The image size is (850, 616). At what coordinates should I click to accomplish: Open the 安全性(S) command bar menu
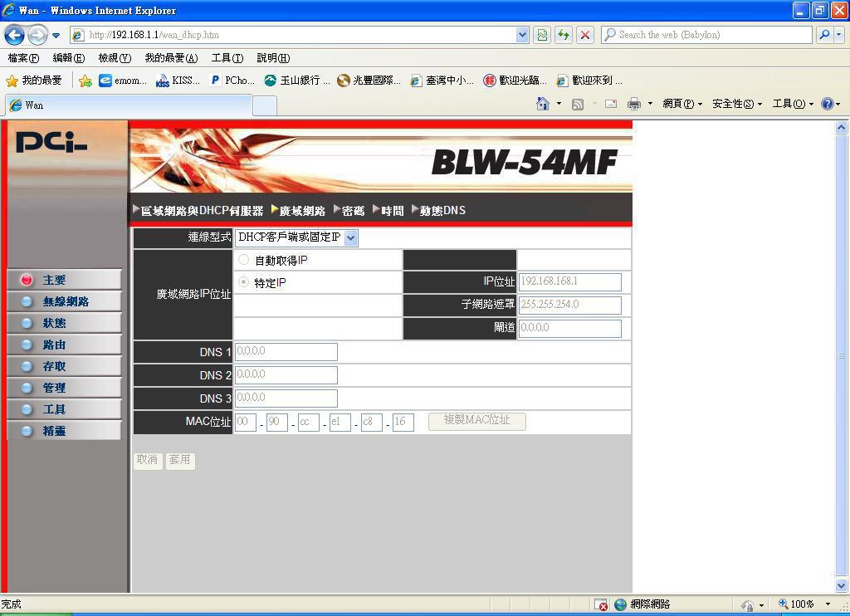737,104
